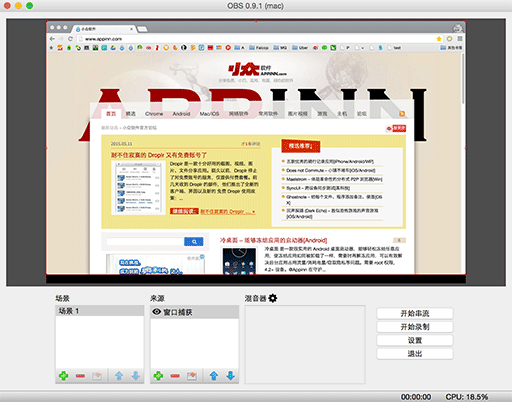Move scene up with the arrow in scenes toolbar
This screenshot has height=402, width=512.
119,376
